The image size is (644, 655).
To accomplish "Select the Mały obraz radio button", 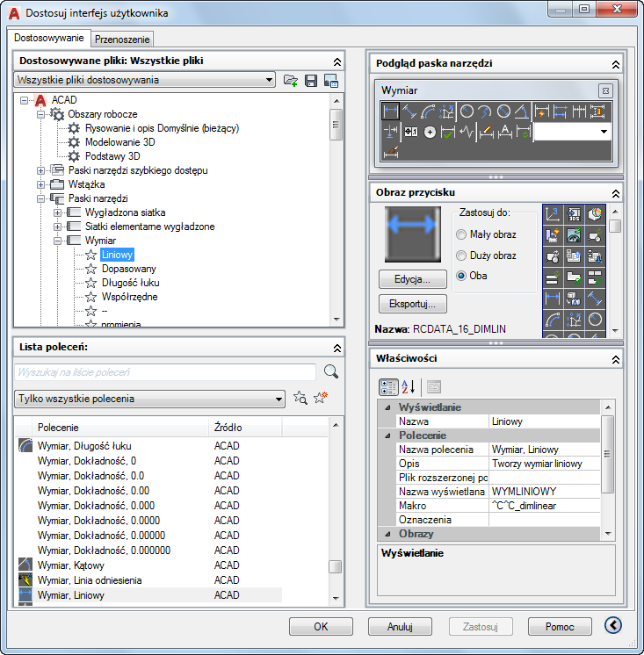I will [461, 234].
